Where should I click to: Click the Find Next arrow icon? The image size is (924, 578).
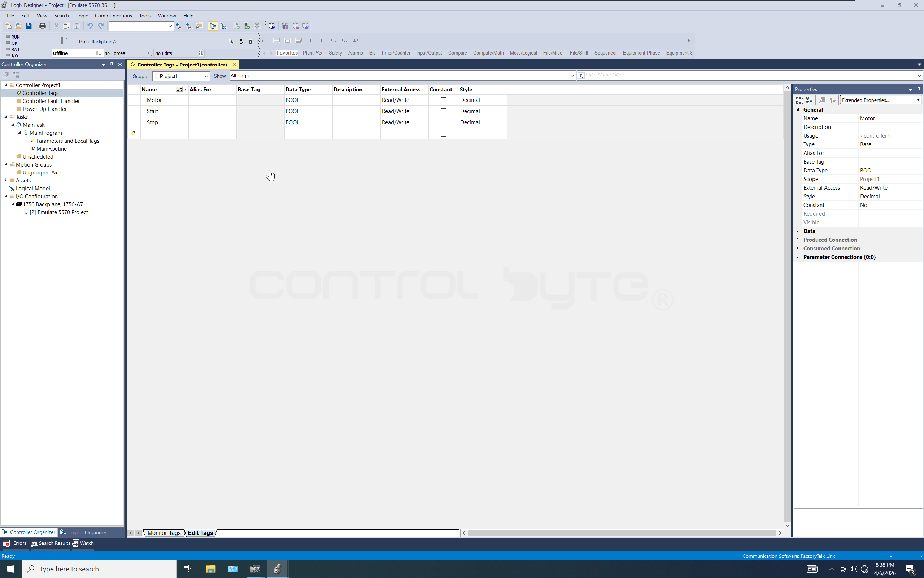(188, 26)
